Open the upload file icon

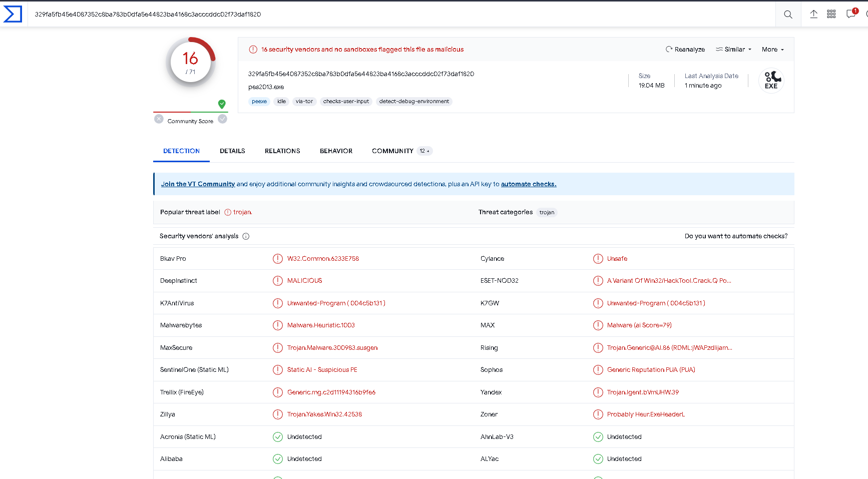point(814,14)
